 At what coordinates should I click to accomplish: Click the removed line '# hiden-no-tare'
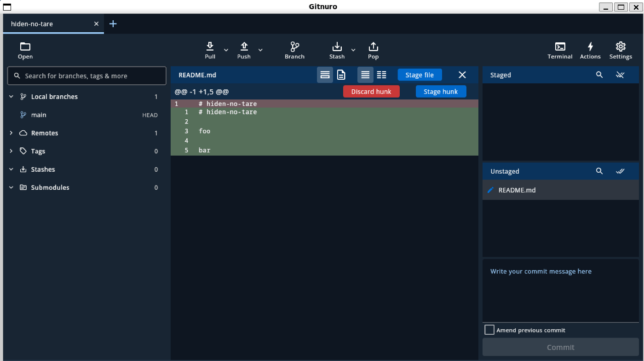pos(324,104)
